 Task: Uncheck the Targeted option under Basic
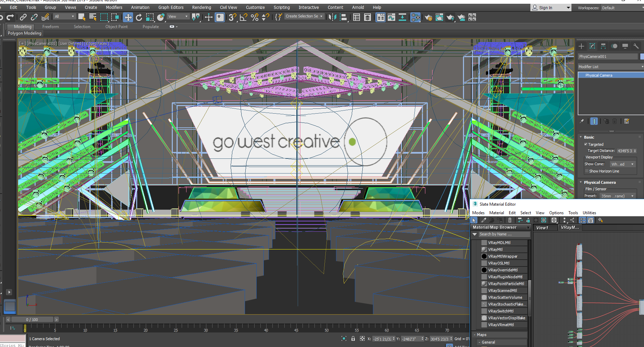[x=587, y=144]
